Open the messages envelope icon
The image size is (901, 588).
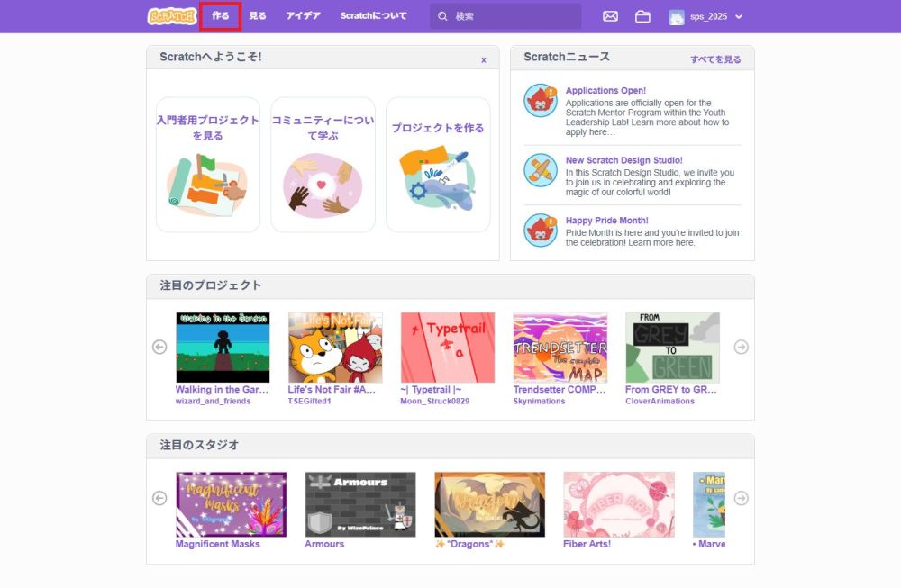pyautogui.click(x=610, y=16)
